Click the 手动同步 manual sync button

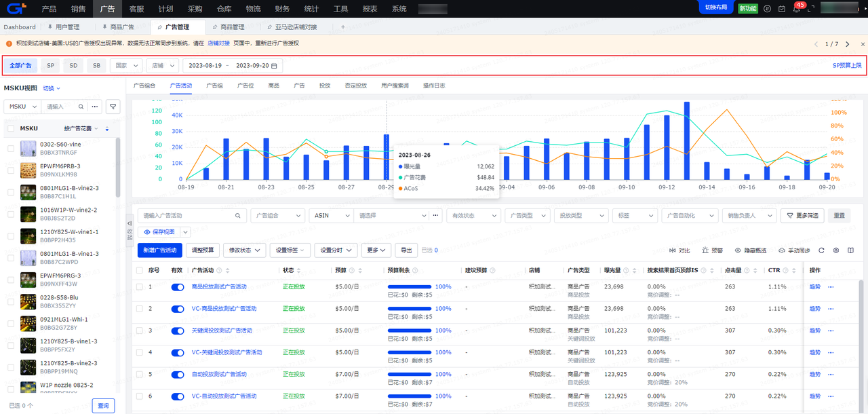coord(794,250)
